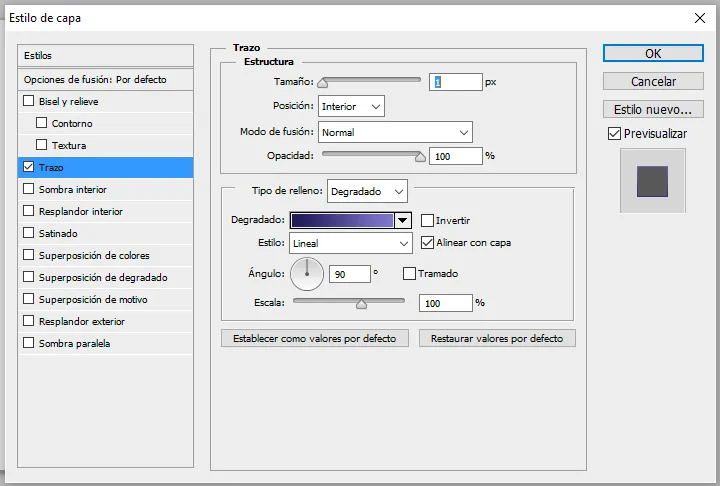Click the Estilo nuevo... button

[653, 109]
